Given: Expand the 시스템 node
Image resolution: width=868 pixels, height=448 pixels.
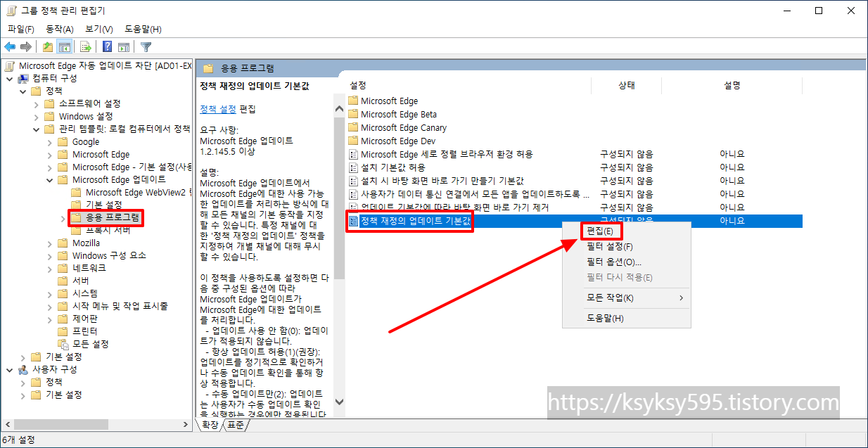Looking at the screenshot, I should (50, 293).
